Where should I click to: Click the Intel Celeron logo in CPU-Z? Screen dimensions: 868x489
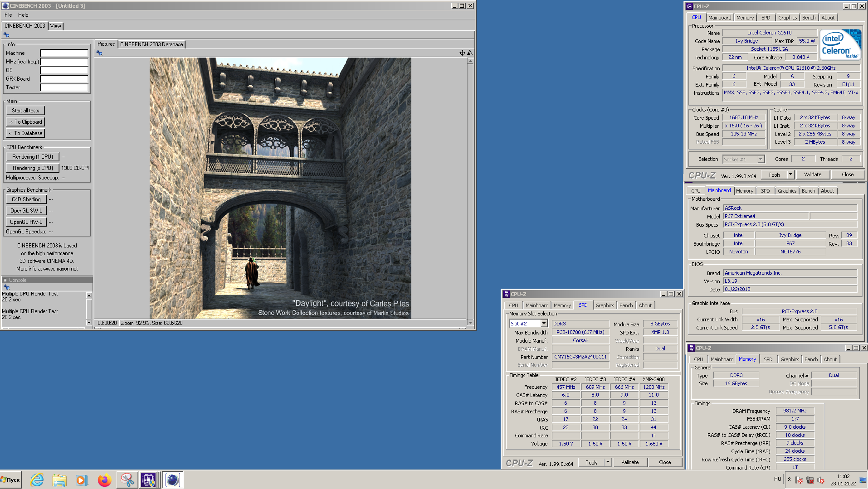(841, 44)
